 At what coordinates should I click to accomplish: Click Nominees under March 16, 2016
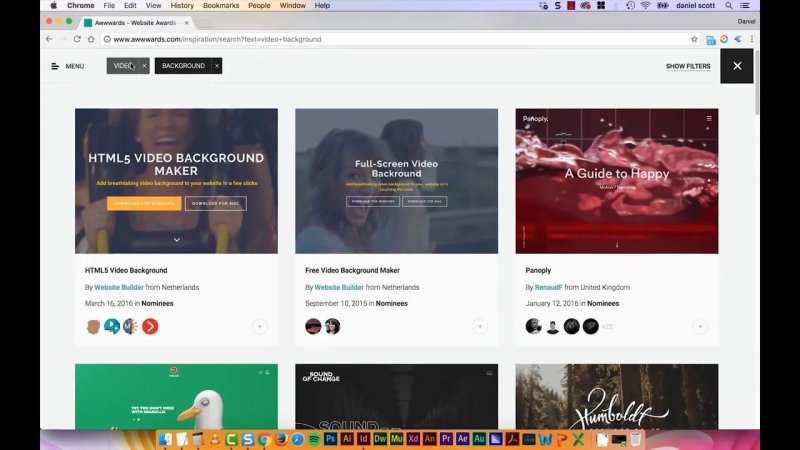pos(157,303)
